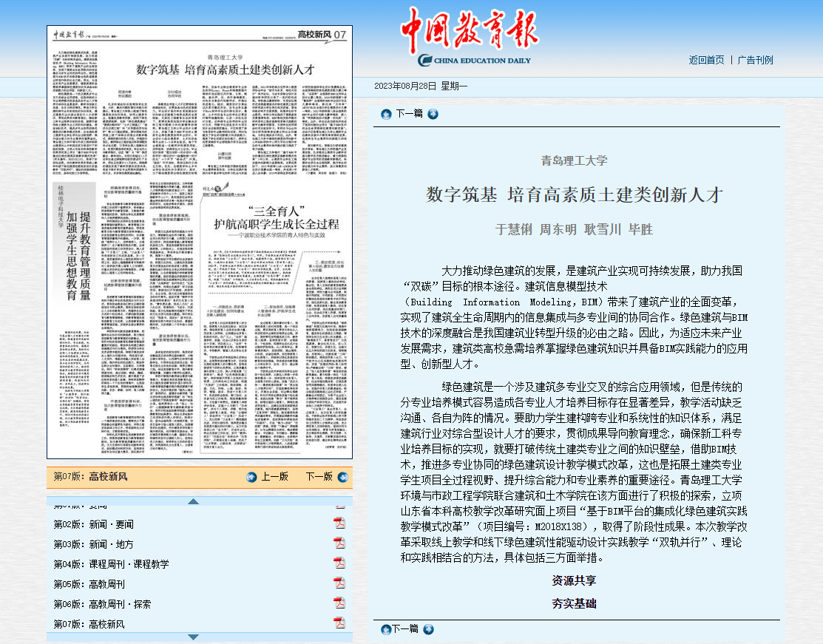The image size is (823, 644).
Task: Go to 返回首页 in the header
Action: 706,60
